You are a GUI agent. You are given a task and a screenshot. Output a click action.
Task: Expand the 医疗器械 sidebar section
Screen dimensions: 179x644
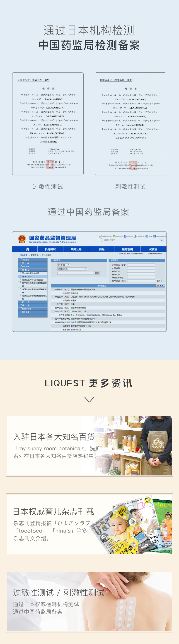point(33,266)
